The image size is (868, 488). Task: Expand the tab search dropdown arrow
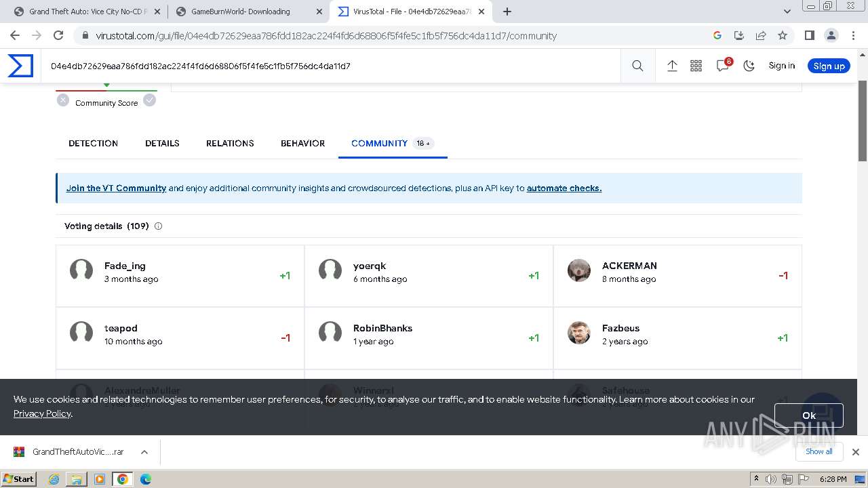tap(787, 12)
